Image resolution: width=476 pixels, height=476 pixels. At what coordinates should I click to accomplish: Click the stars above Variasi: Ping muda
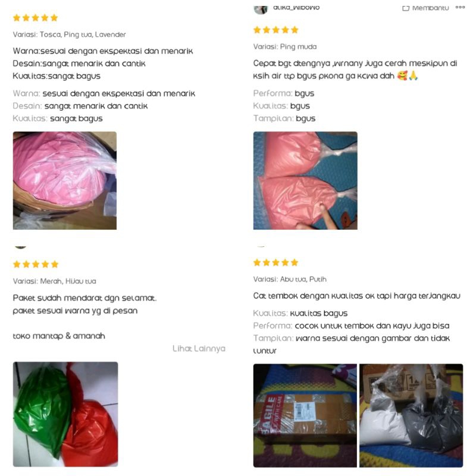pos(275,30)
